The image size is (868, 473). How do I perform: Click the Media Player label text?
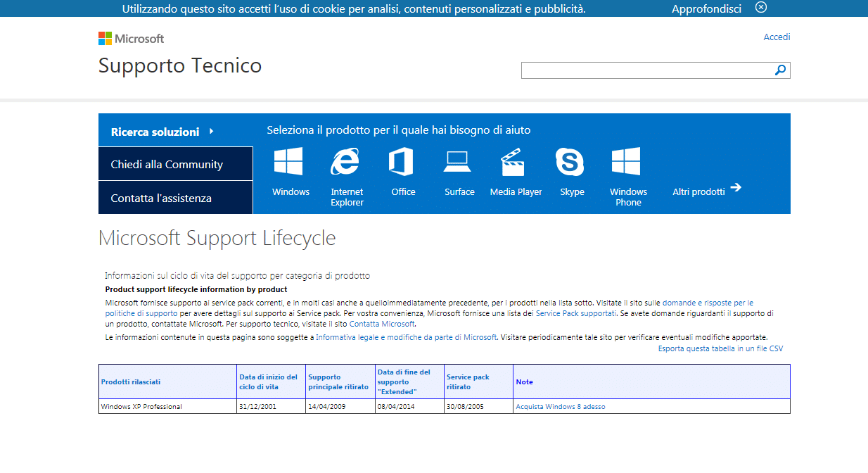pos(516,191)
